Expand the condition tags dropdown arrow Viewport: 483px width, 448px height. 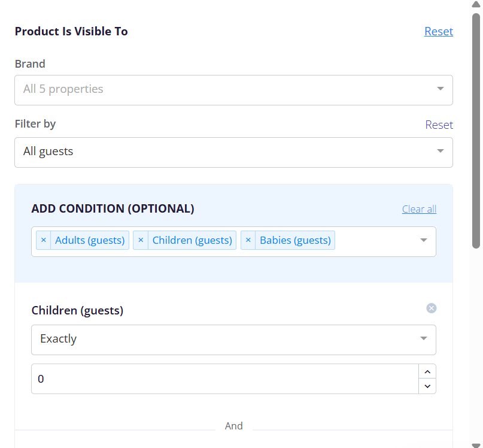424,240
